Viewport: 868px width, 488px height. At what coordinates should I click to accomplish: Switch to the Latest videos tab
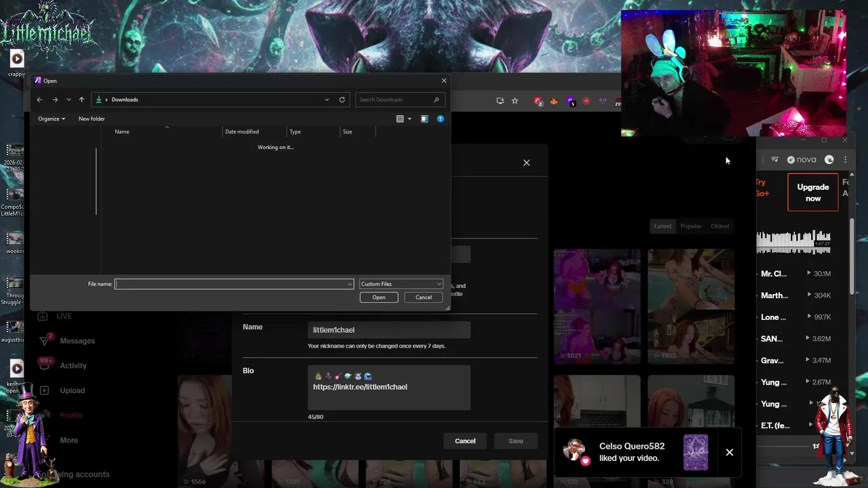pos(663,226)
